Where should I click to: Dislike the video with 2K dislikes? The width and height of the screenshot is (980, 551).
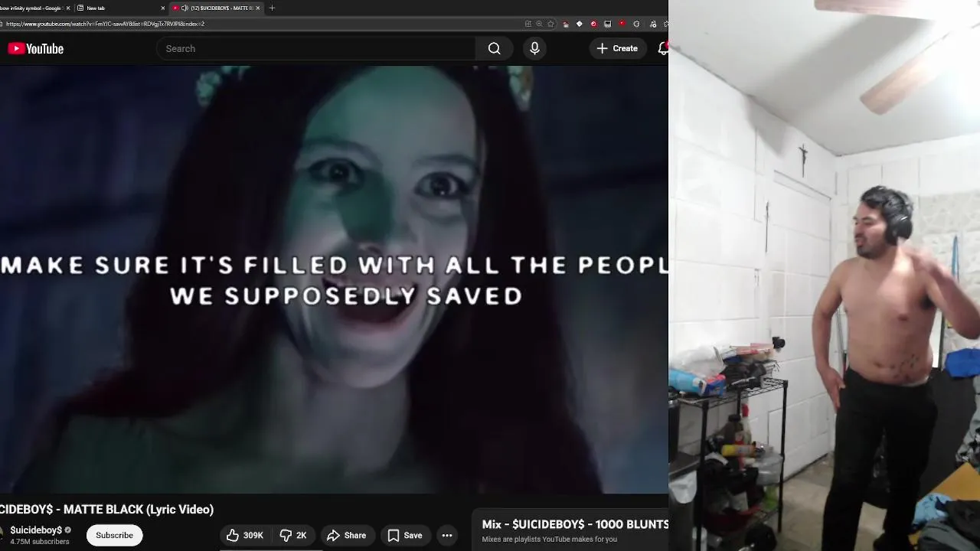(293, 536)
